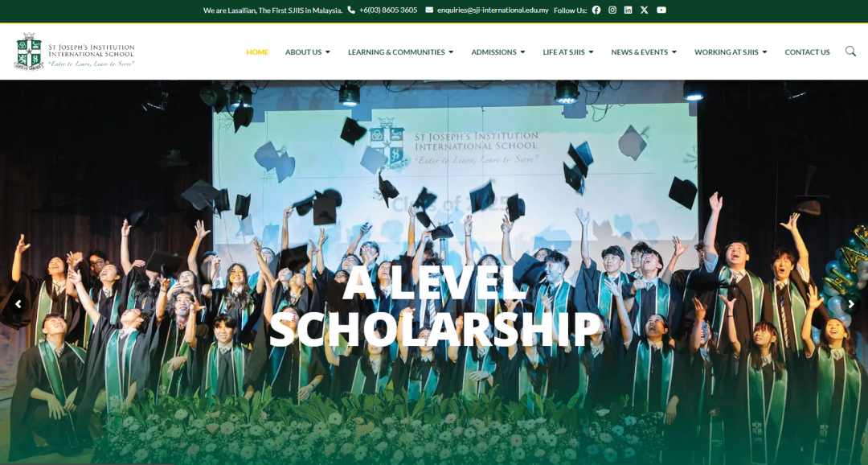Show the previous slide with left arrow
The image size is (868, 465).
[x=18, y=304]
